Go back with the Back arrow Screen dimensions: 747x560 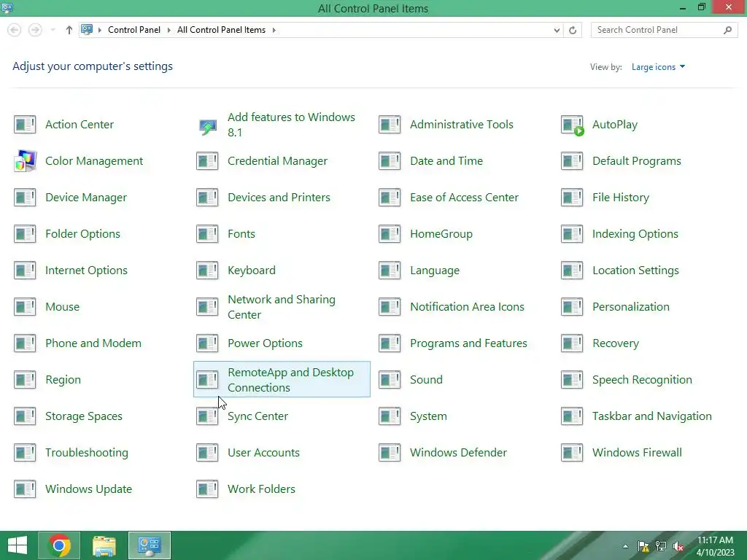pos(15,30)
